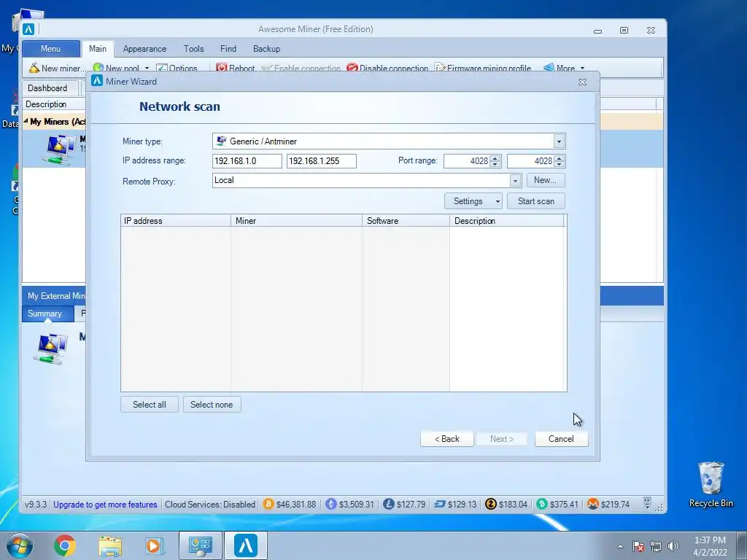Click the Dash price icon in status bar
The height and width of the screenshot is (560, 747).
tap(440, 504)
